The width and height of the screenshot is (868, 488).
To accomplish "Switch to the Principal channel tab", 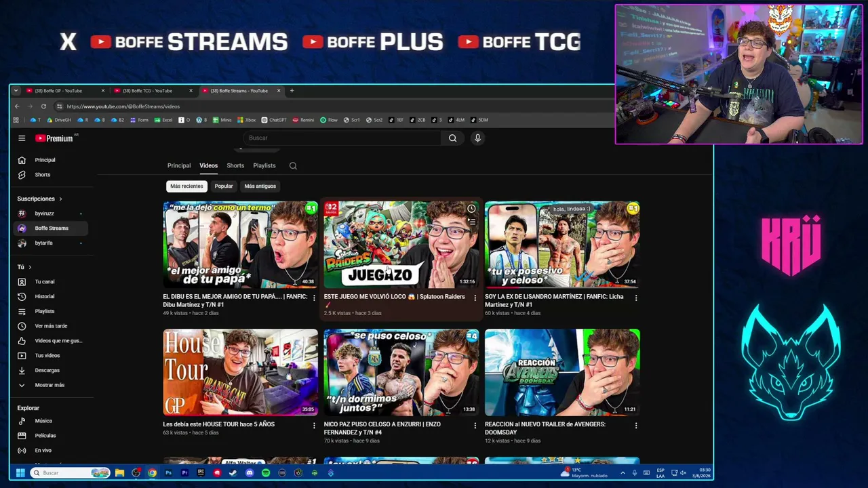I will tap(179, 165).
